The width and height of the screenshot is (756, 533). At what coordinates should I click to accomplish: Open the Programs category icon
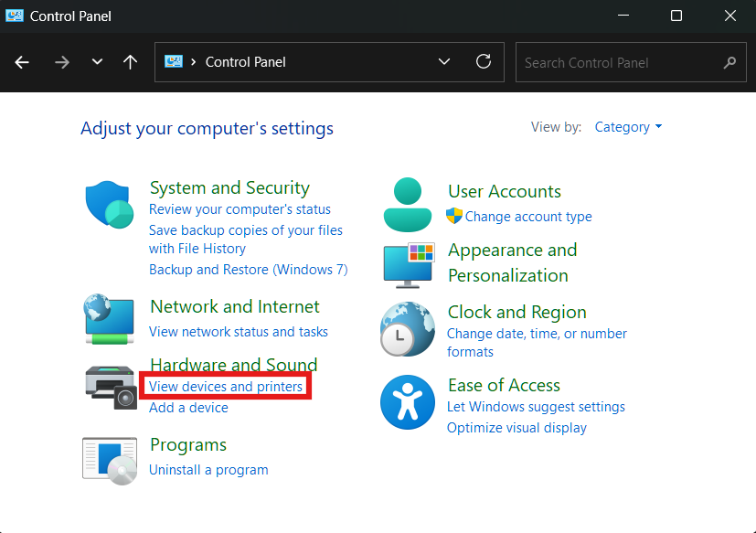coord(109,460)
